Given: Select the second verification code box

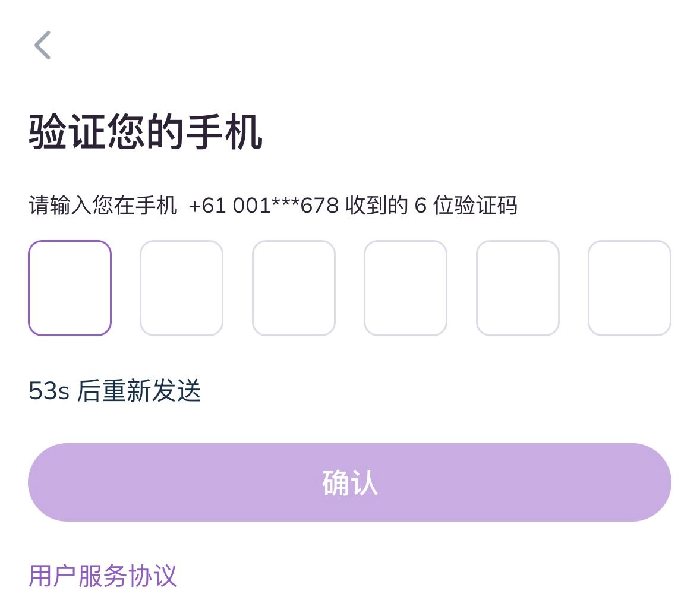Looking at the screenshot, I should 181,288.
